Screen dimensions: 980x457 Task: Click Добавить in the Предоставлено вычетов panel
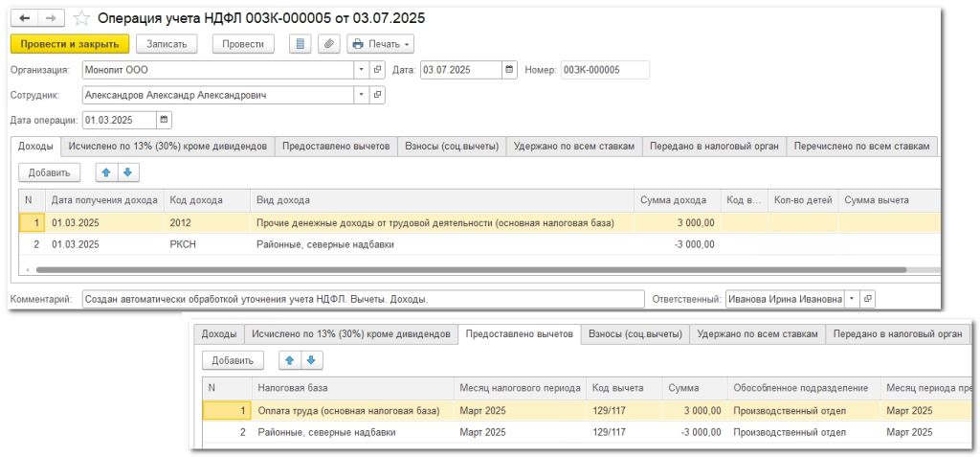click(233, 360)
